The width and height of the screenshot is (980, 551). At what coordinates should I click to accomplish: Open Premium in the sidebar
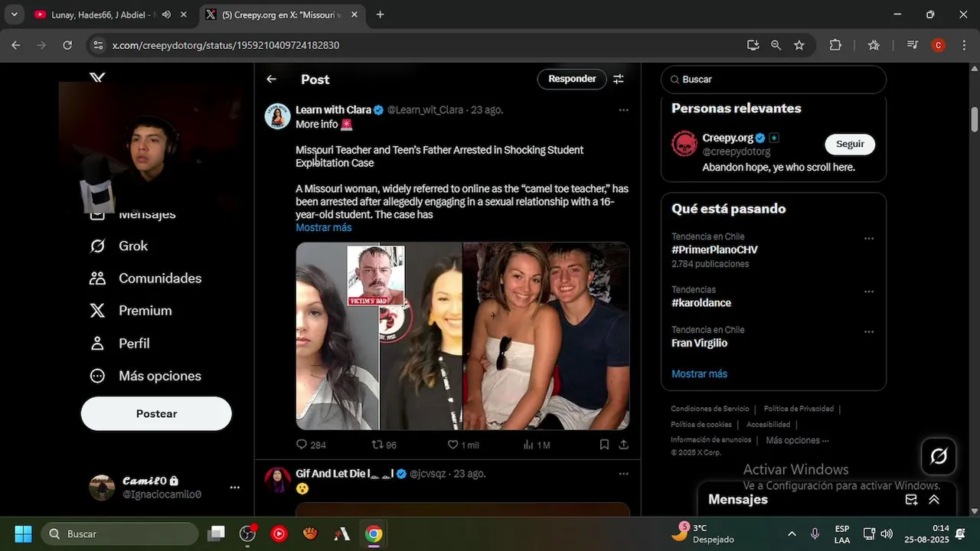pos(131,311)
